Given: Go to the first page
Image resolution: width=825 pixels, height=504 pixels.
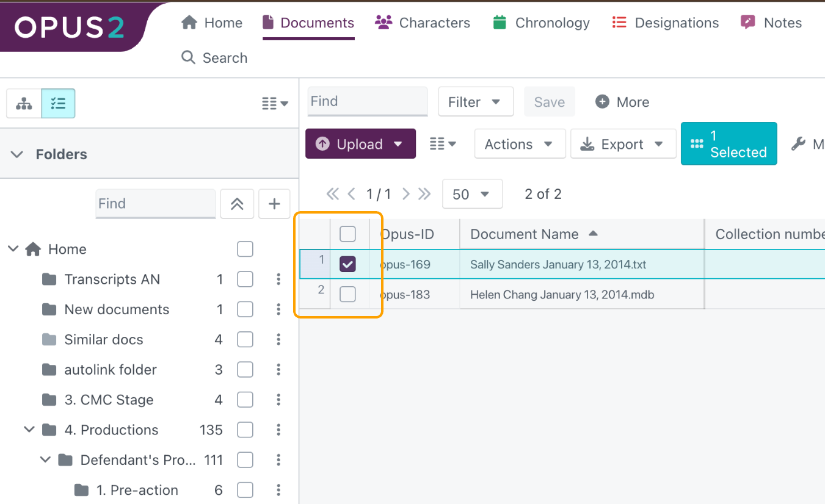Looking at the screenshot, I should 332,194.
